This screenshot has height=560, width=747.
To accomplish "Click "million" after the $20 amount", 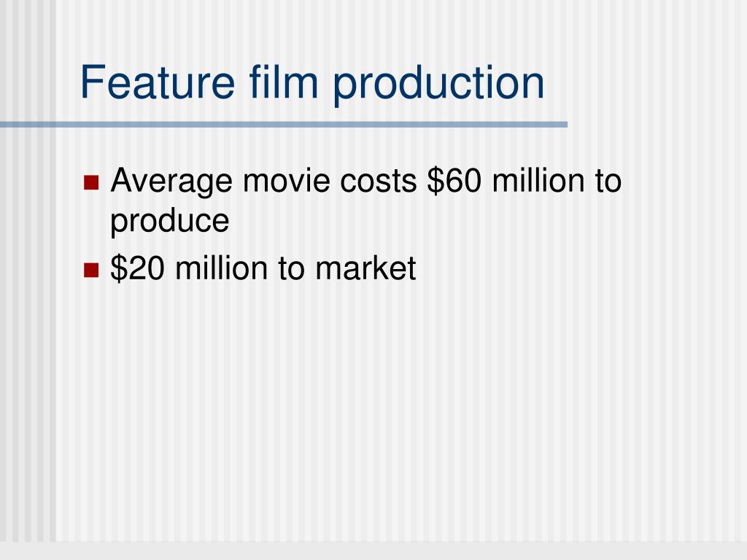I will [x=222, y=268].
